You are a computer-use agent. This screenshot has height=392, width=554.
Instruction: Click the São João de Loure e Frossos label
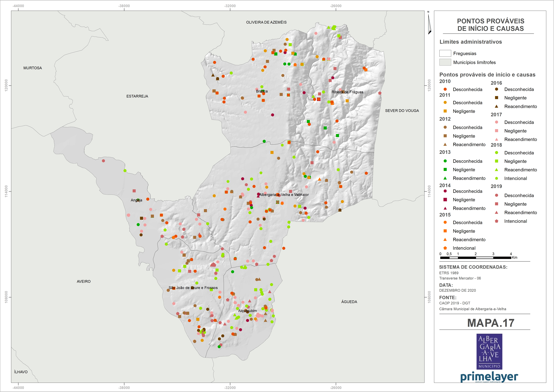click(193, 288)
